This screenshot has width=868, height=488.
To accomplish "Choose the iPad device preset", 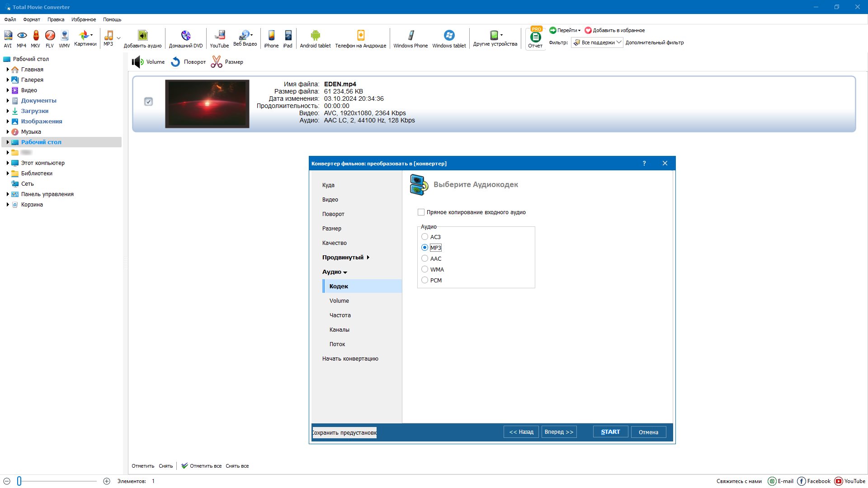I will pos(288,38).
